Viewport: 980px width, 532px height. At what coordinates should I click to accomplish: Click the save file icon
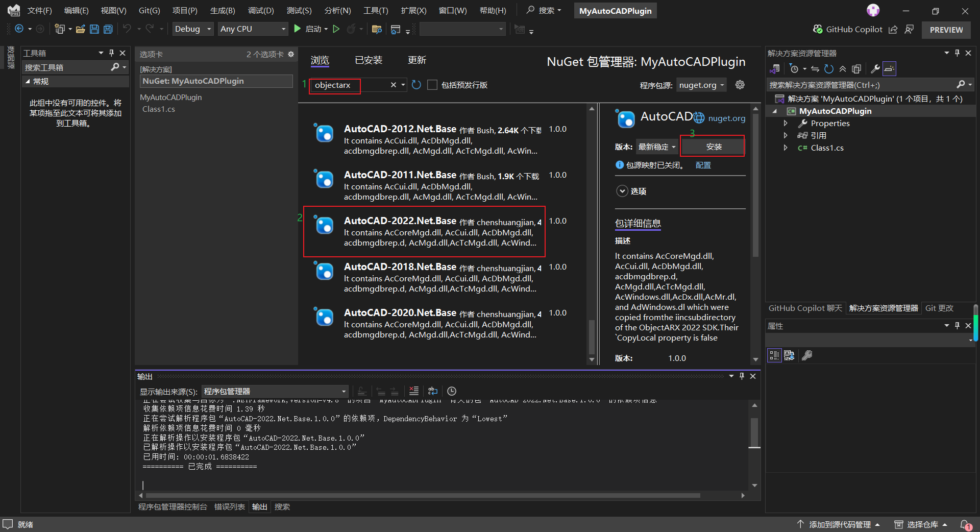coord(94,29)
